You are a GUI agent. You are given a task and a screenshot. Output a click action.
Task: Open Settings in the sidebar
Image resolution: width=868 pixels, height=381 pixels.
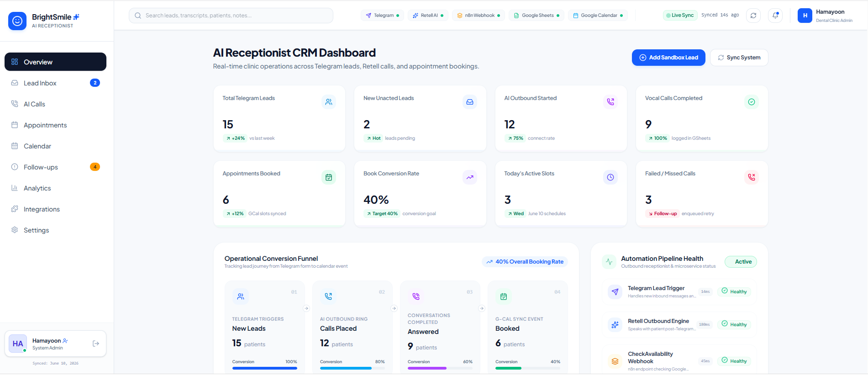point(55,230)
